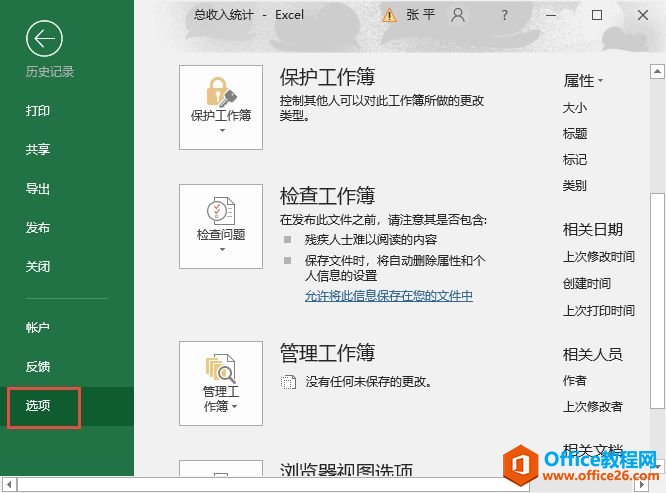Select 共享 from the sidebar
Screen dimensions: 666x493
point(38,149)
